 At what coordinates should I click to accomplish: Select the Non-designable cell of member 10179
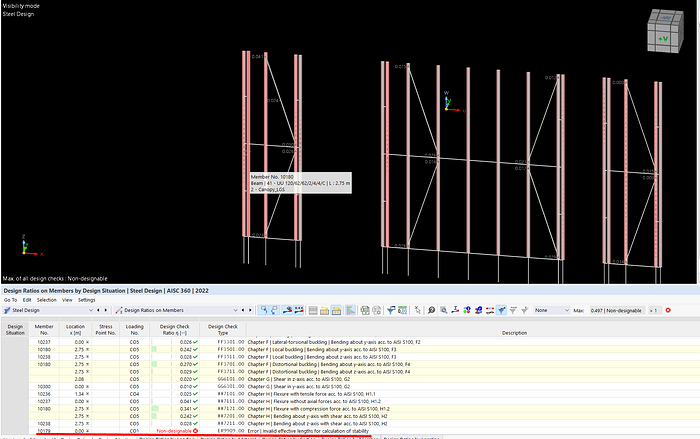pyautogui.click(x=175, y=431)
